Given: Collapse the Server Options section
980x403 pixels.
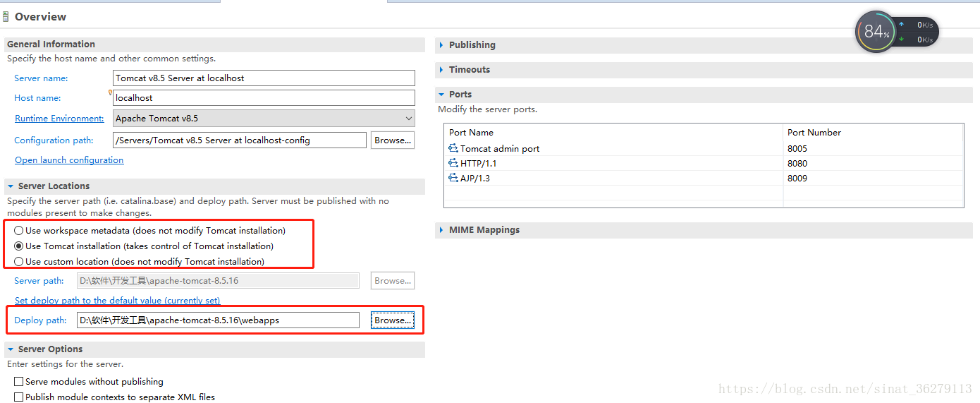Looking at the screenshot, I should pos(11,349).
